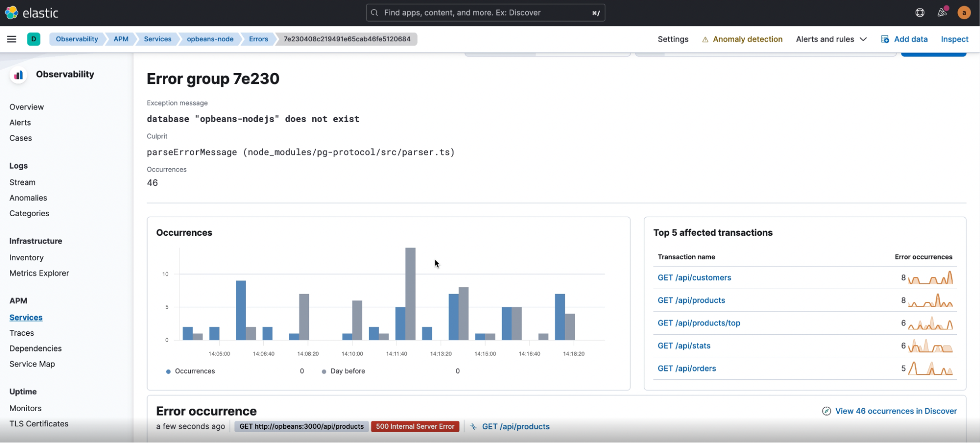
Task: Click the search magnifier icon
Action: point(375,13)
